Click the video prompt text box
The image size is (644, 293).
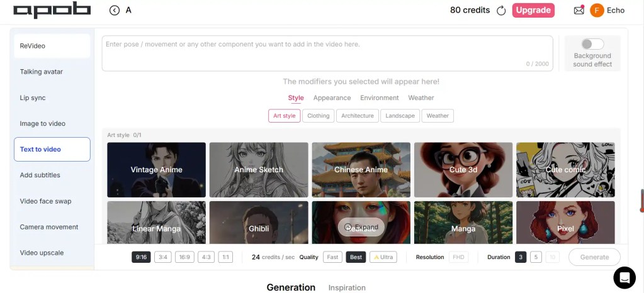point(327,53)
